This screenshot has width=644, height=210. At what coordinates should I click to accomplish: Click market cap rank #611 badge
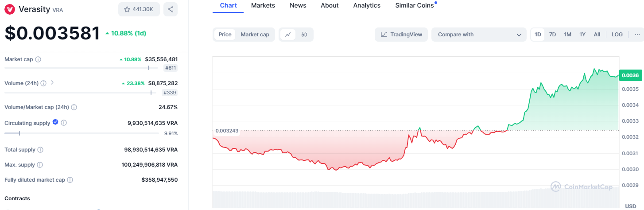171,68
